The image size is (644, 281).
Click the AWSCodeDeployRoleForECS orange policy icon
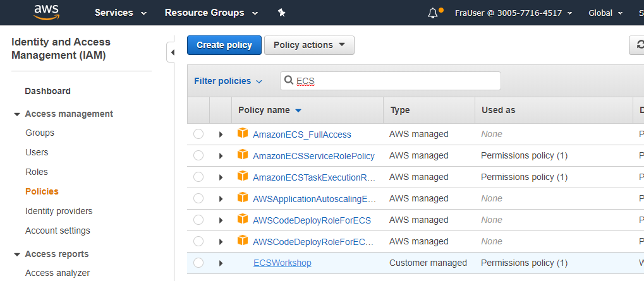(x=243, y=220)
